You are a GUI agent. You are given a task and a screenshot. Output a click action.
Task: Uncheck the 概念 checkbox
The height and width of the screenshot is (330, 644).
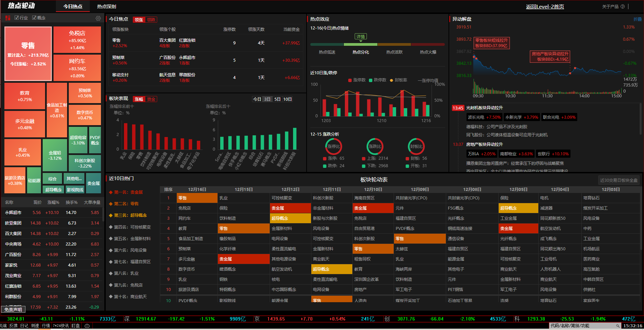click(34, 18)
